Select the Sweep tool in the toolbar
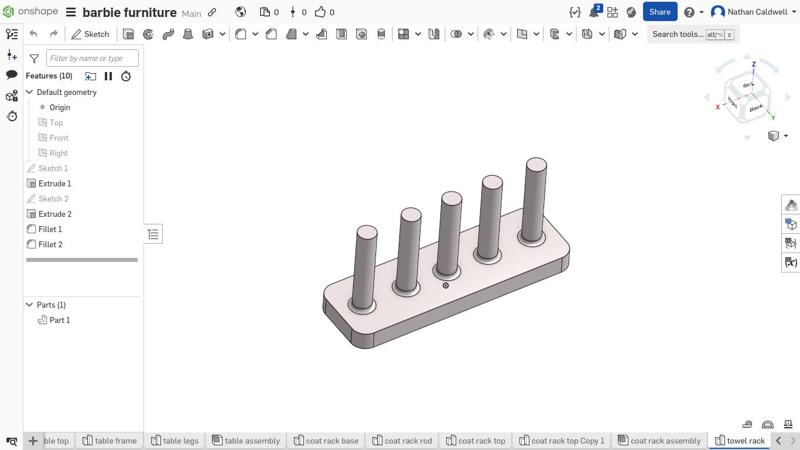800x450 pixels. [168, 34]
